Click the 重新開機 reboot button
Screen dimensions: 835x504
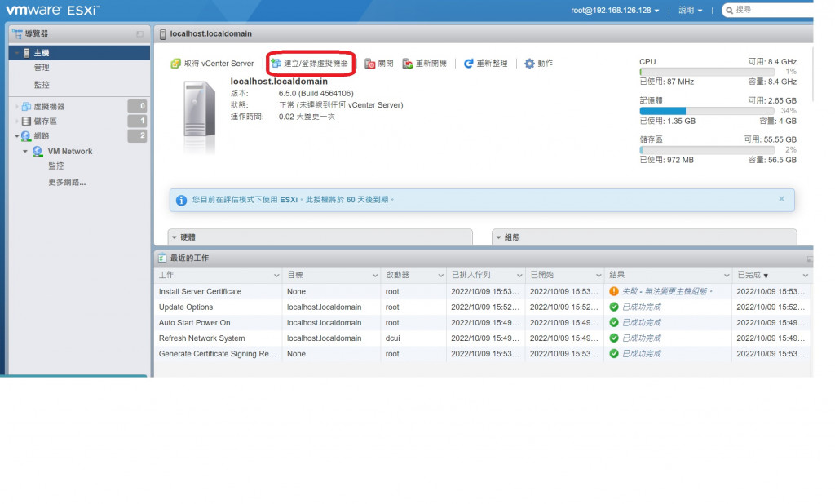pos(424,64)
